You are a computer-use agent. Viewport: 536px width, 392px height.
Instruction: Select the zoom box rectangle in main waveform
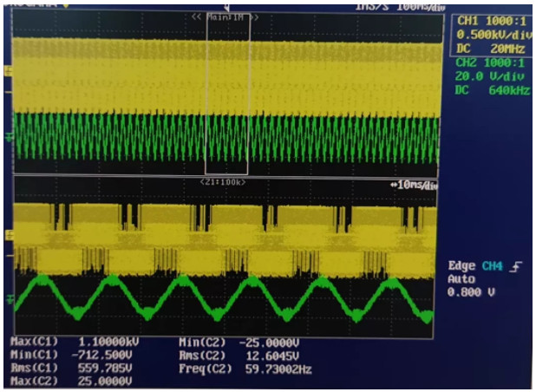pos(226,94)
